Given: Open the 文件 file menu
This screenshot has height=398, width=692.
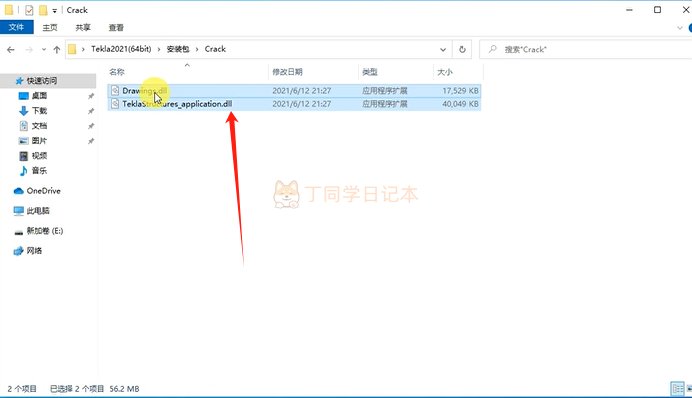Looking at the screenshot, I should [x=16, y=27].
